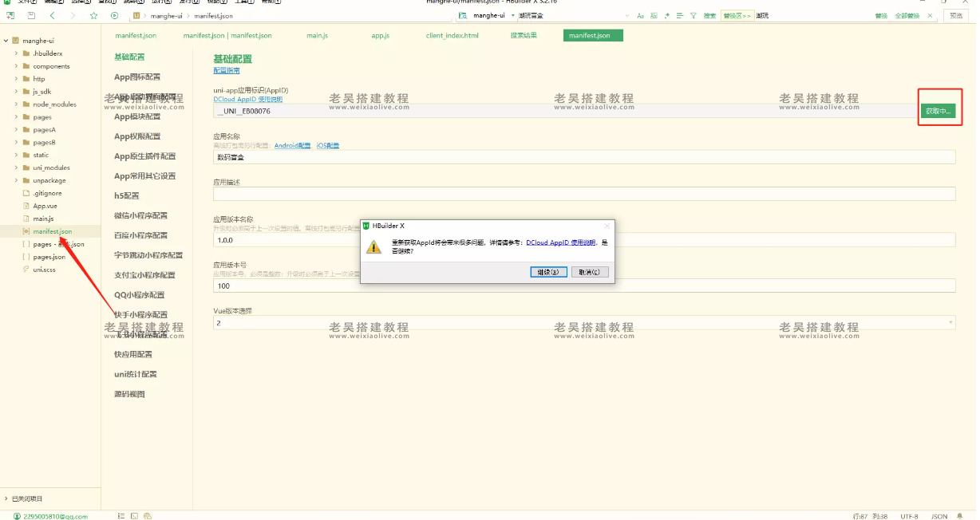Click the save file icon in toolbar
The image size is (980, 520).
tap(31, 16)
